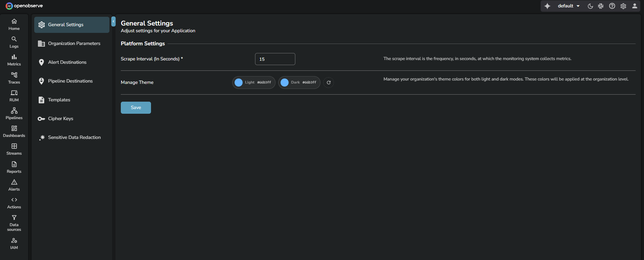Open the user profile menu

[x=635, y=6]
